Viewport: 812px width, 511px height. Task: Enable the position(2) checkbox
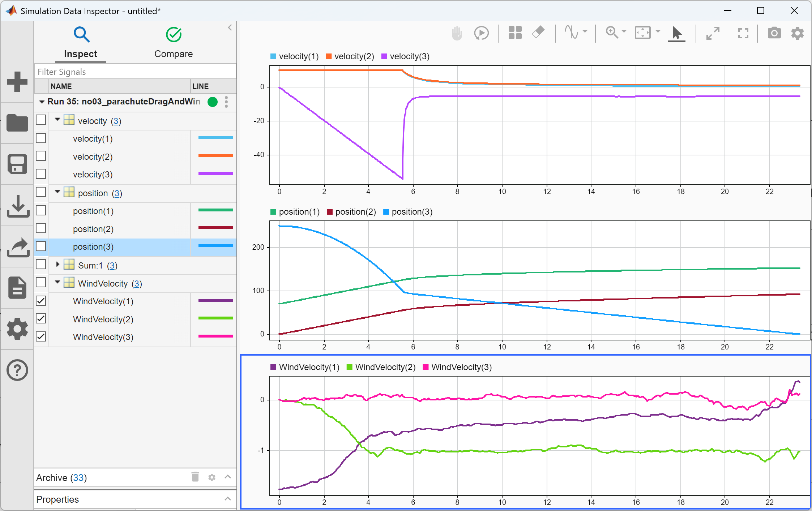coord(41,228)
